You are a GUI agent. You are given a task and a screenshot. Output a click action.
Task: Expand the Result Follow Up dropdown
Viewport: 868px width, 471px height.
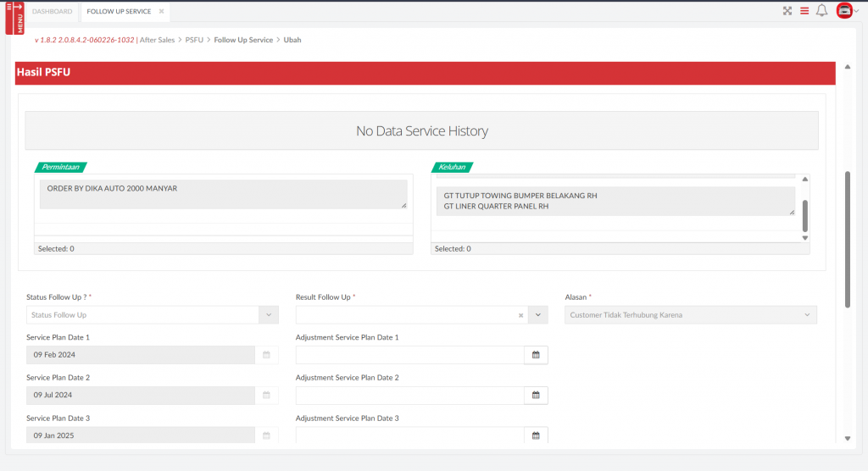point(538,315)
